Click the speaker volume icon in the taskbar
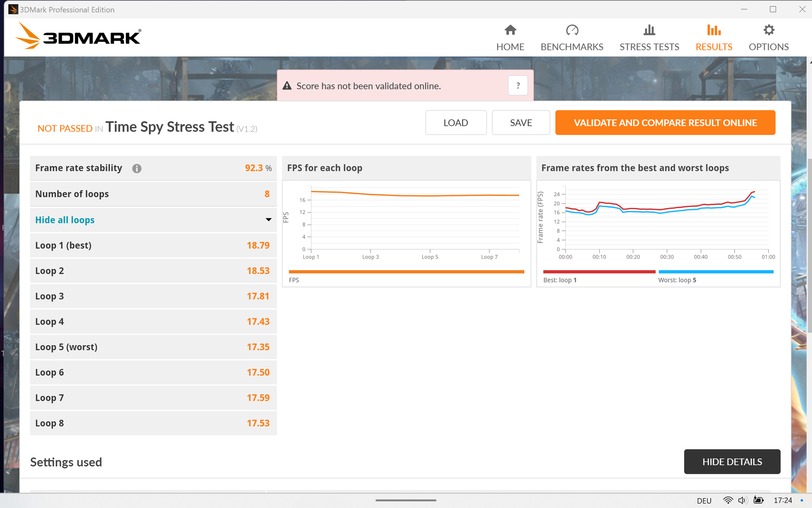This screenshot has width=812, height=508. click(743, 500)
